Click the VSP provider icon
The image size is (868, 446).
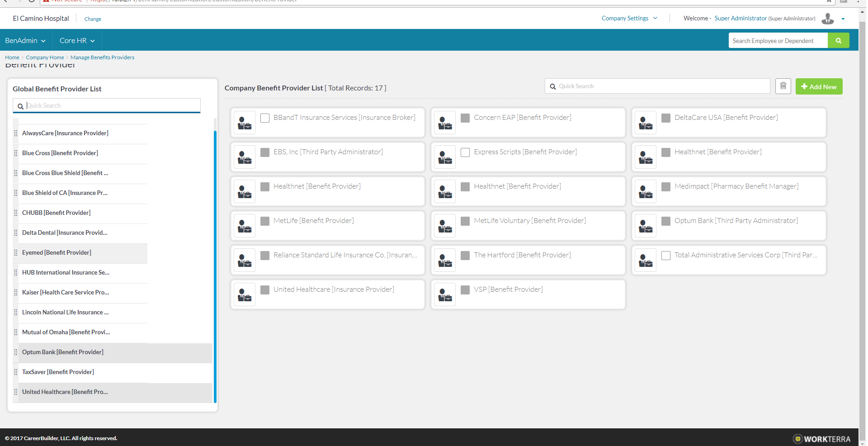(x=445, y=295)
